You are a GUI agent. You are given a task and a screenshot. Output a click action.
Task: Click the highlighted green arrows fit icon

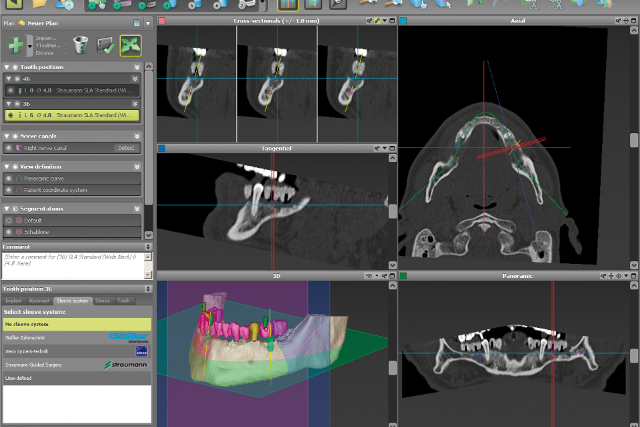coord(129,45)
